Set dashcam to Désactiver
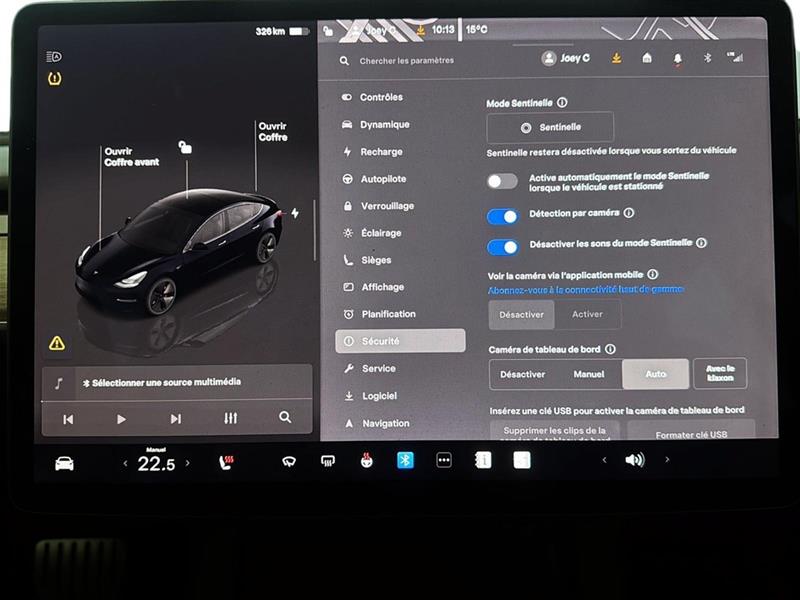Viewport: 800px width, 600px height. pos(522,374)
